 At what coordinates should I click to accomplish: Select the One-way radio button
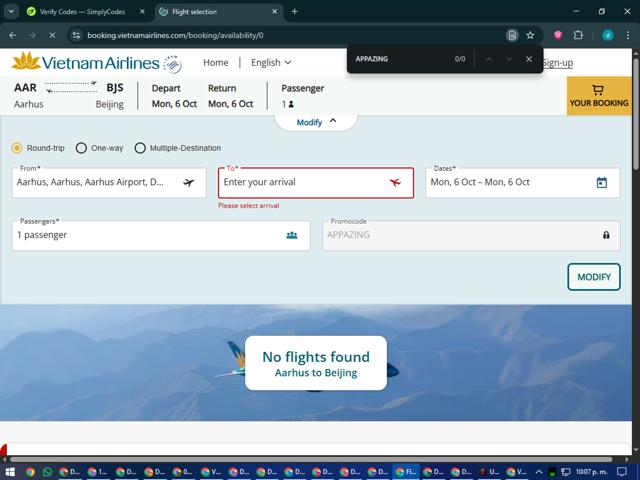pyautogui.click(x=81, y=148)
